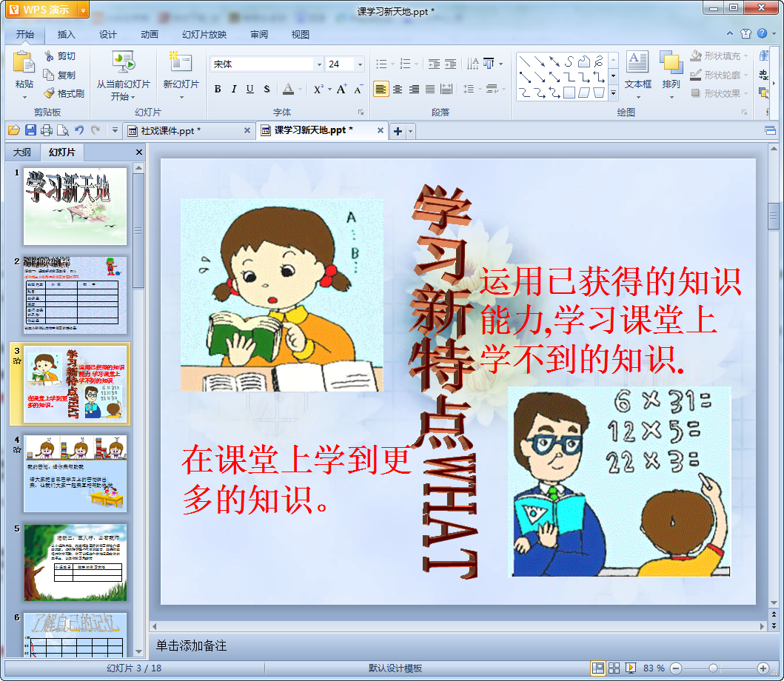Increase paragraph indent level
The width and height of the screenshot is (784, 681).
click(451, 64)
